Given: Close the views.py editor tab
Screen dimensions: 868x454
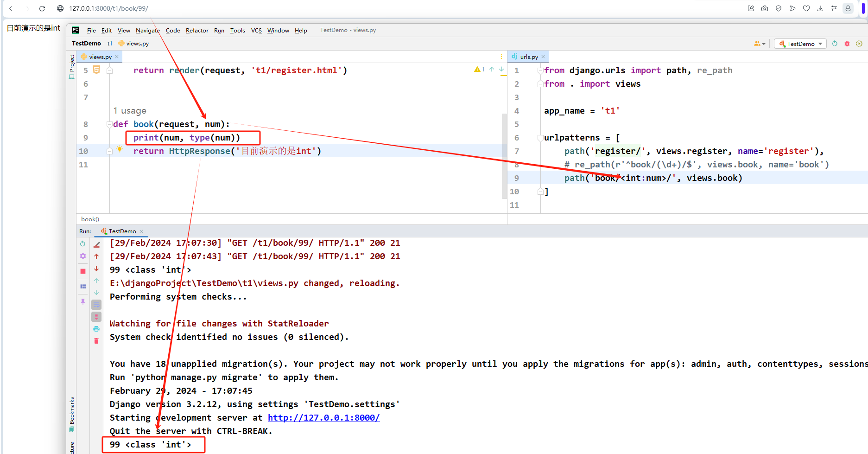Looking at the screenshot, I should [117, 57].
